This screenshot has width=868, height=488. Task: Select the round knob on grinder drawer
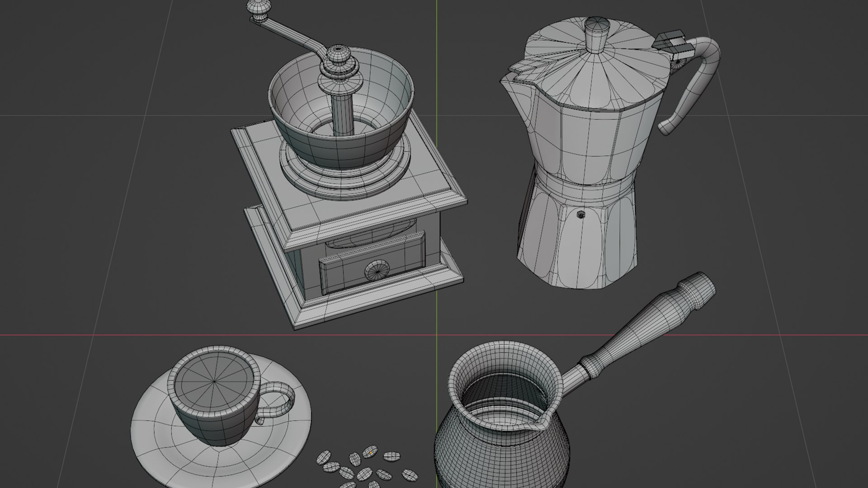[377, 270]
